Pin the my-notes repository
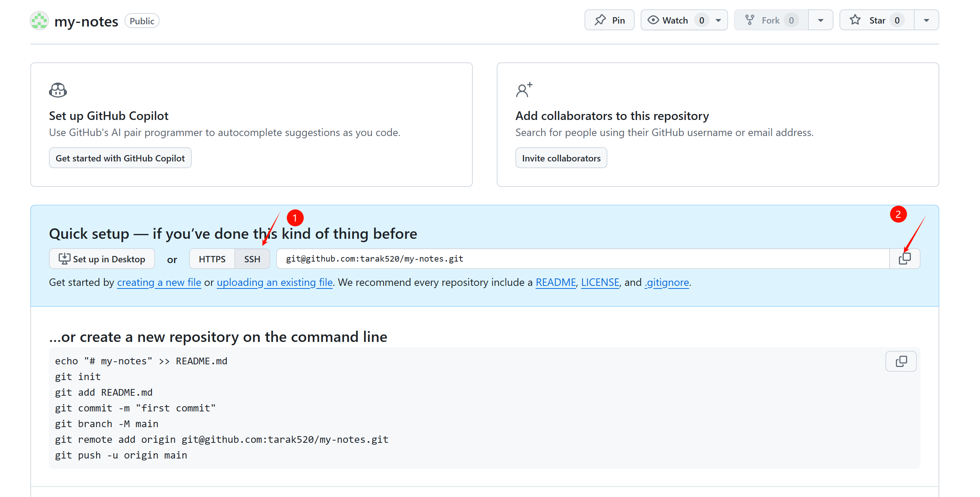 click(609, 20)
